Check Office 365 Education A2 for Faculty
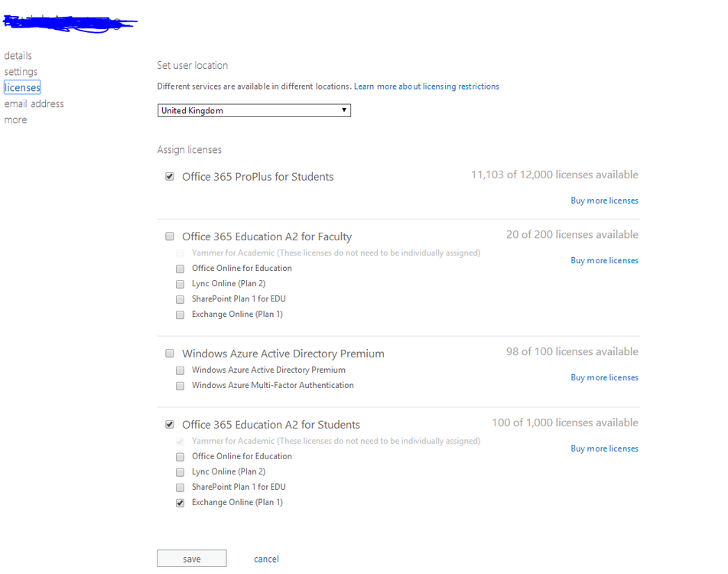728x574 pixels. pos(170,236)
